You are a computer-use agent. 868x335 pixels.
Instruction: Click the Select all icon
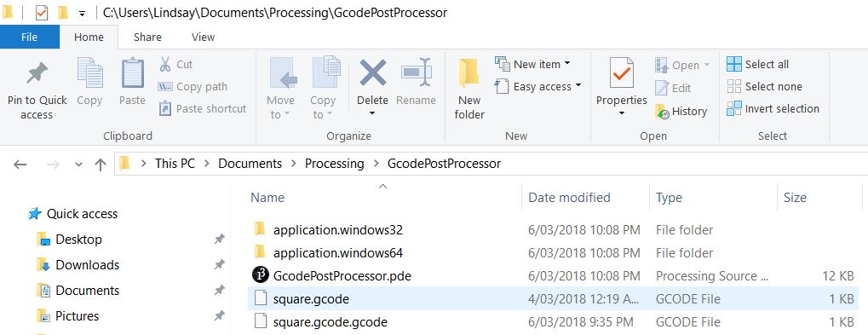click(x=734, y=64)
